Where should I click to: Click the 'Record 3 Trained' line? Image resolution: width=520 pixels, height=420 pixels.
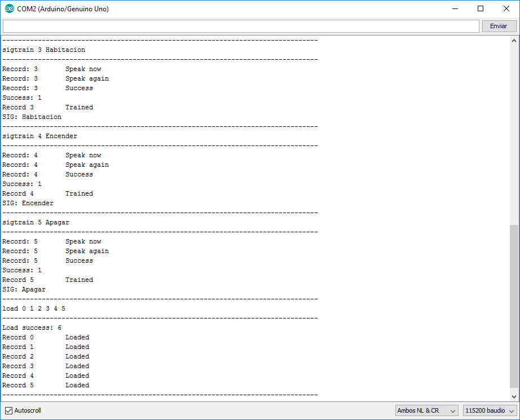click(x=48, y=107)
